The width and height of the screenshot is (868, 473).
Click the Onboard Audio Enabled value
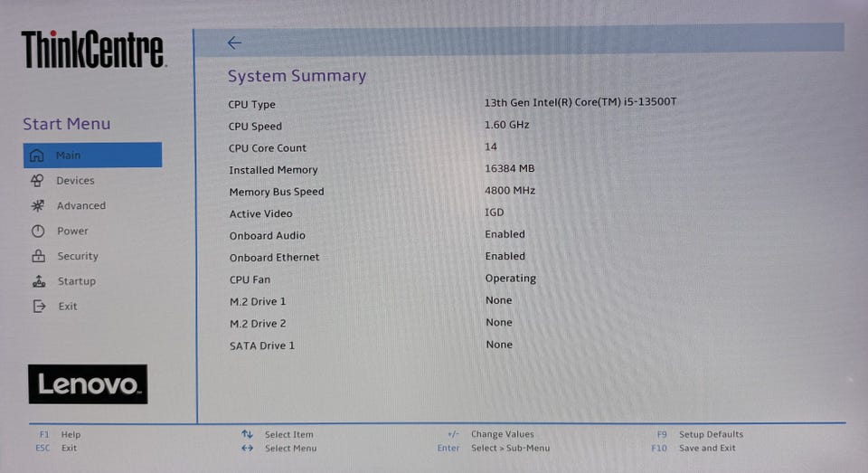click(505, 234)
